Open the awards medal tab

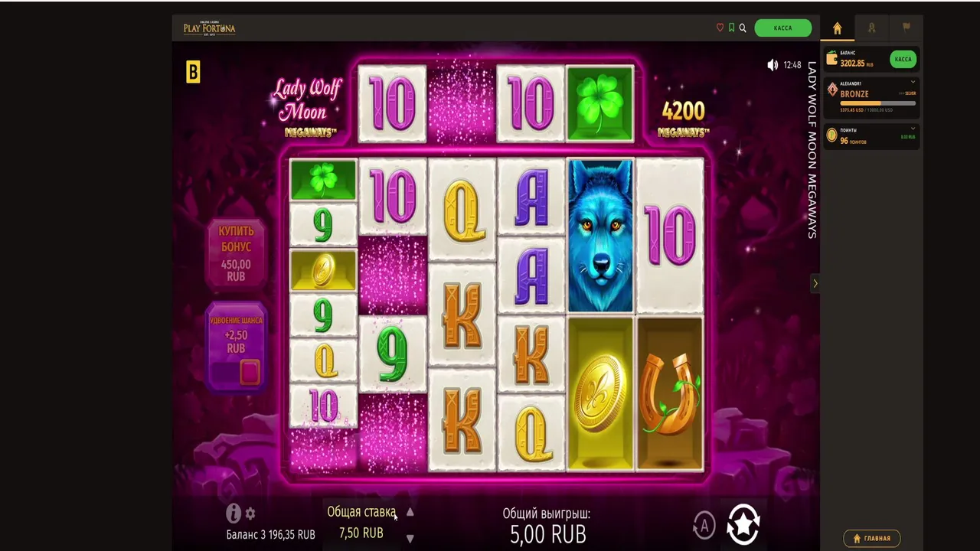point(871,28)
